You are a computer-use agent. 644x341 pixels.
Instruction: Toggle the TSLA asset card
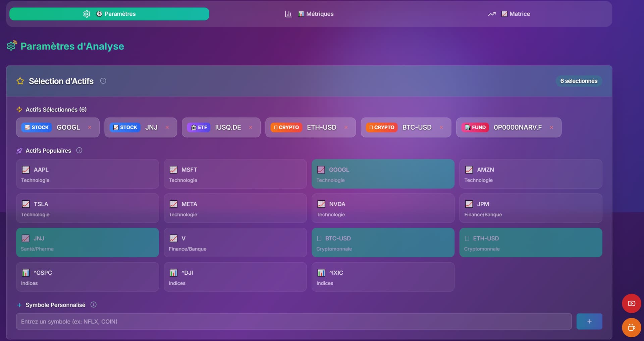(87, 208)
